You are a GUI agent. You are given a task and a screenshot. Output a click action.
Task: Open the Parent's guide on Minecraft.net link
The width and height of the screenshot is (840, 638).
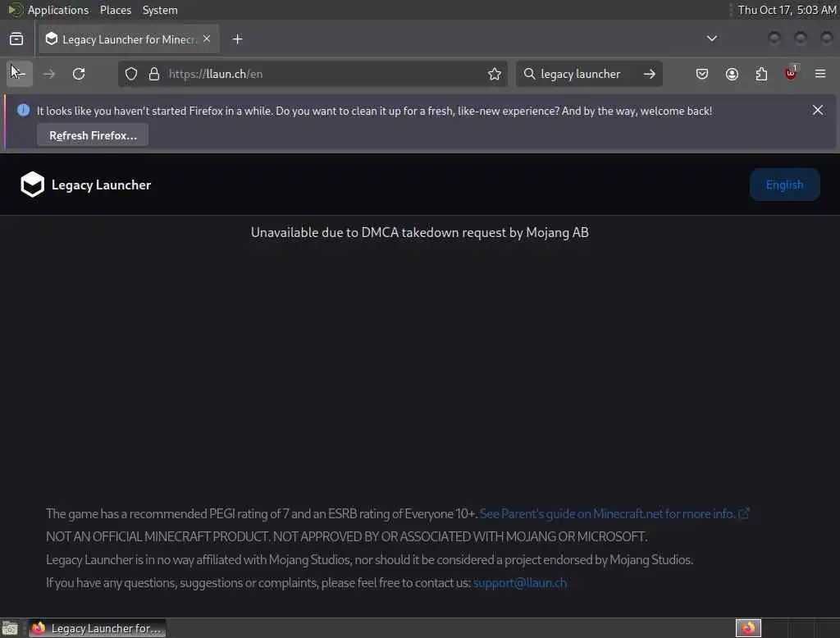coord(614,513)
